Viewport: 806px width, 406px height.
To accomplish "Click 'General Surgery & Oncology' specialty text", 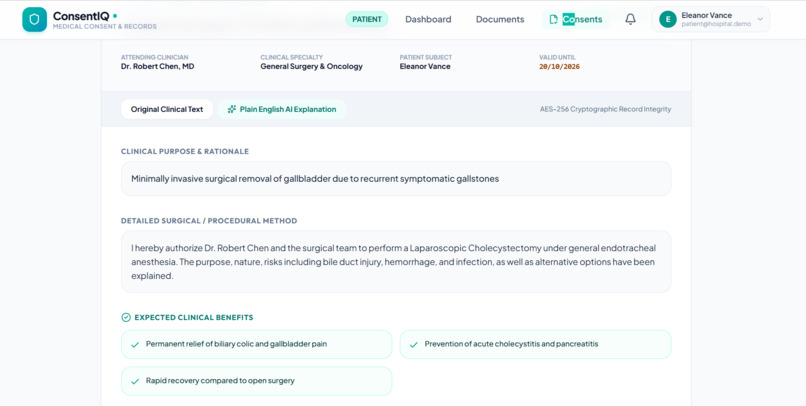I will click(x=312, y=66).
